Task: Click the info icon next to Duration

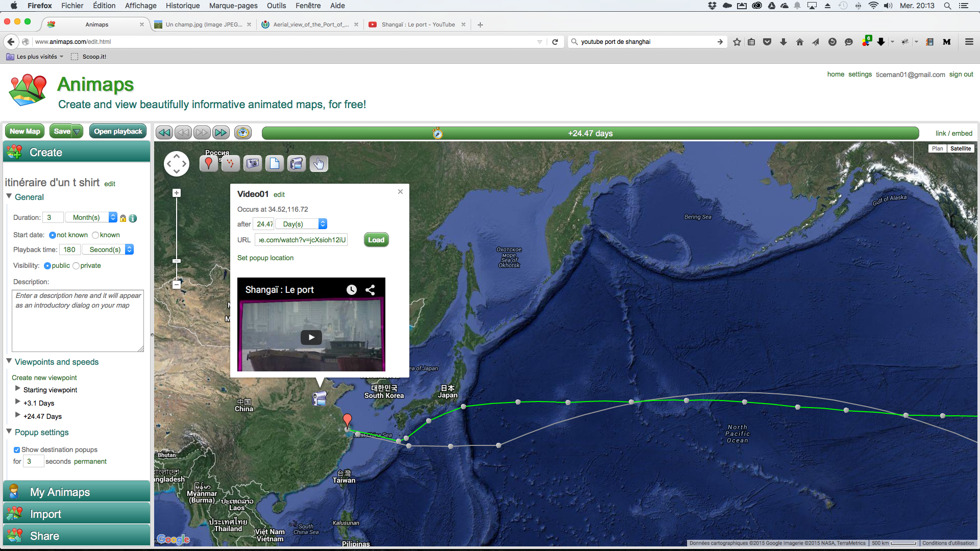Action: (x=133, y=218)
